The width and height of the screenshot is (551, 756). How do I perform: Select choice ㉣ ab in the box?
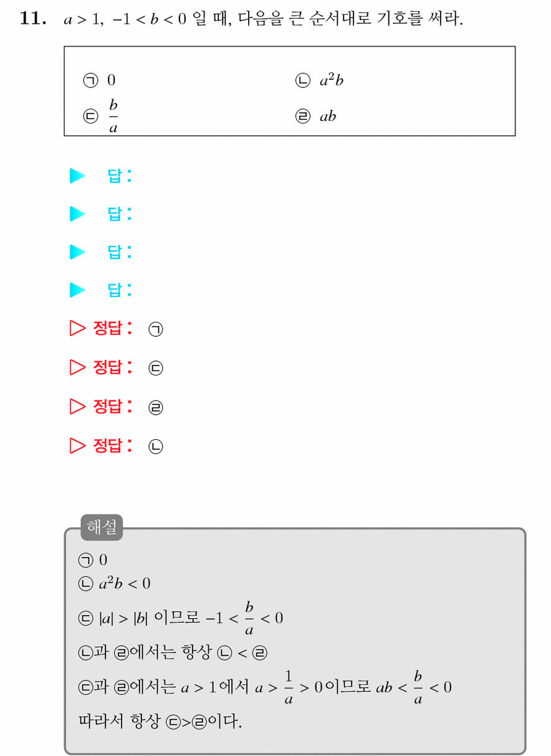point(315,116)
